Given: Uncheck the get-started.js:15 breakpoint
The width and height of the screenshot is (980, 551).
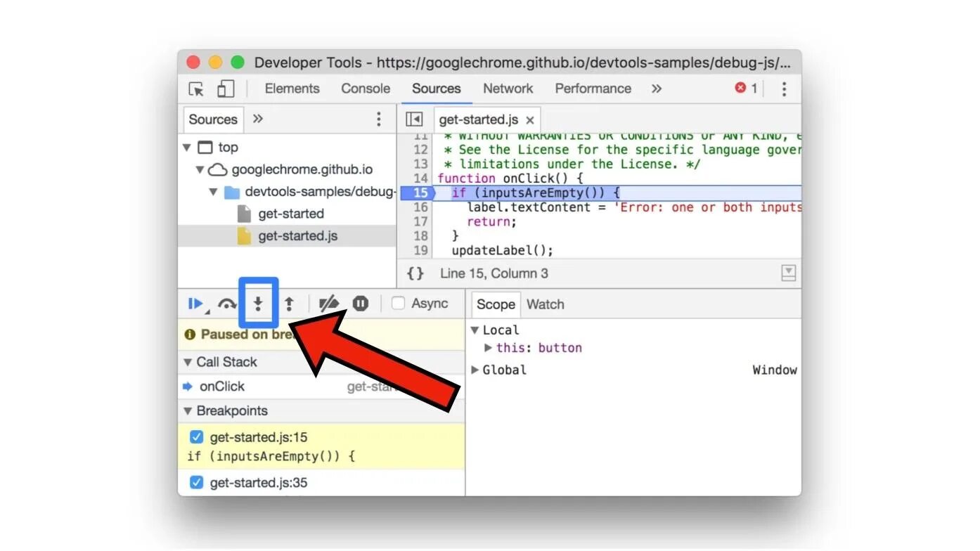Looking at the screenshot, I should click(x=197, y=437).
